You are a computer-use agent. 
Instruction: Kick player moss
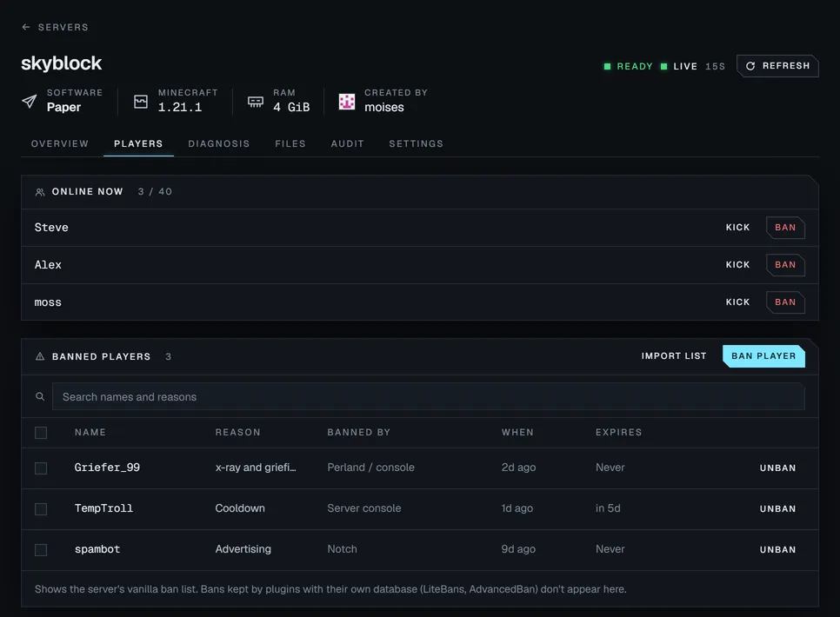[737, 302]
